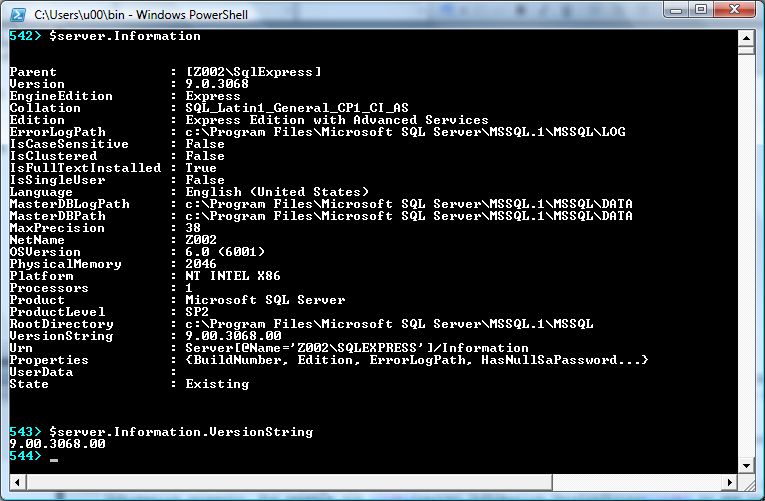Click the PowerShell icon in the title bar

19,14
